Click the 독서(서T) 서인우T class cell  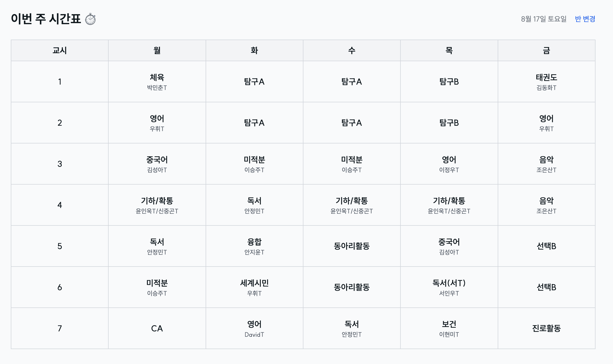pyautogui.click(x=449, y=287)
